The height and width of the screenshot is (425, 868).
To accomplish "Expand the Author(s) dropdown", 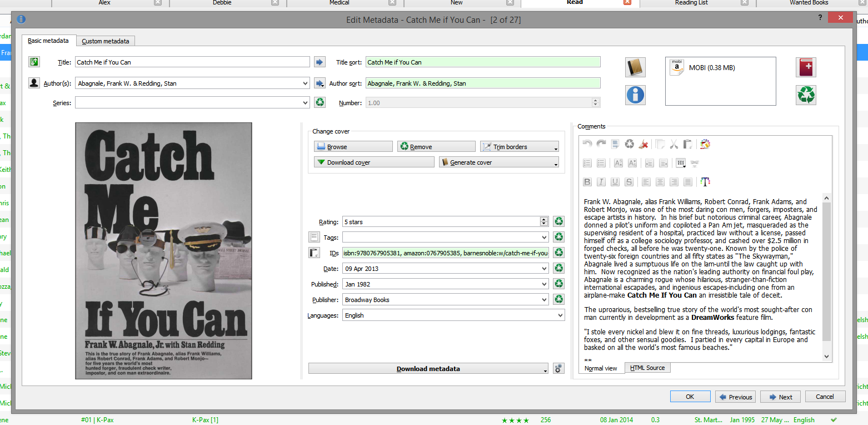I will (305, 83).
